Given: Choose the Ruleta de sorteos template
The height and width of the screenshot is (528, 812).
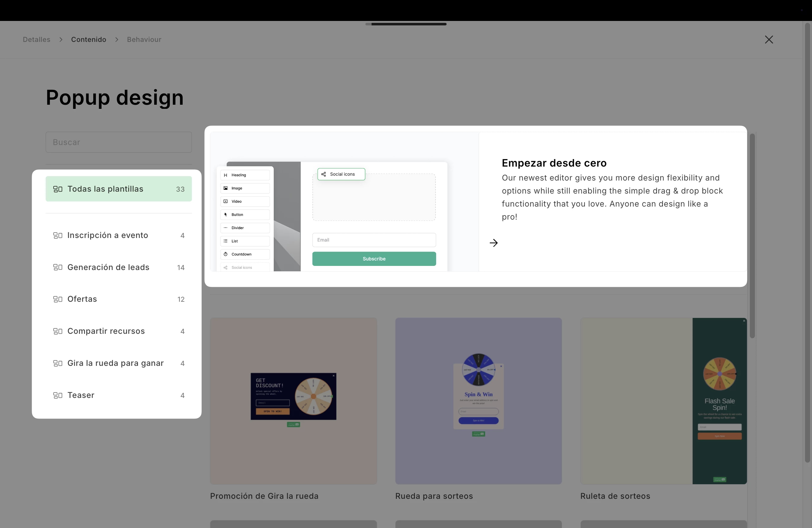Looking at the screenshot, I should pos(663,401).
